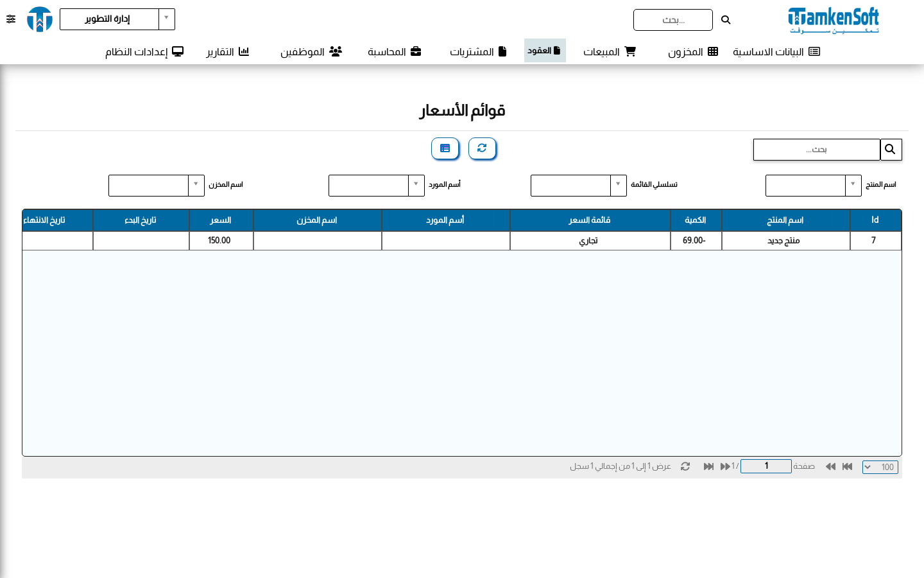Open the المبيعات menu
924x578 pixels.
(x=610, y=51)
